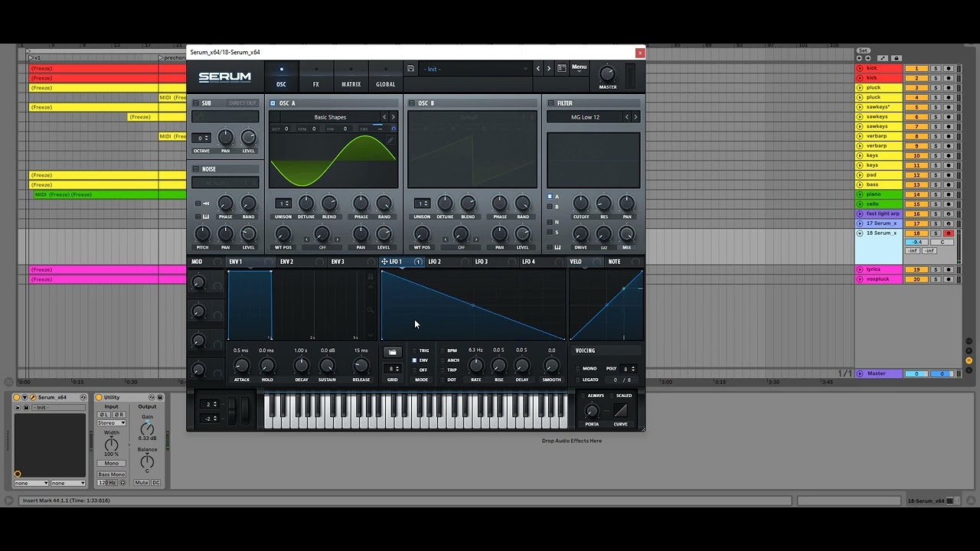Click the save preset floppy icon
Screen dimensions: 980x551
tap(410, 68)
